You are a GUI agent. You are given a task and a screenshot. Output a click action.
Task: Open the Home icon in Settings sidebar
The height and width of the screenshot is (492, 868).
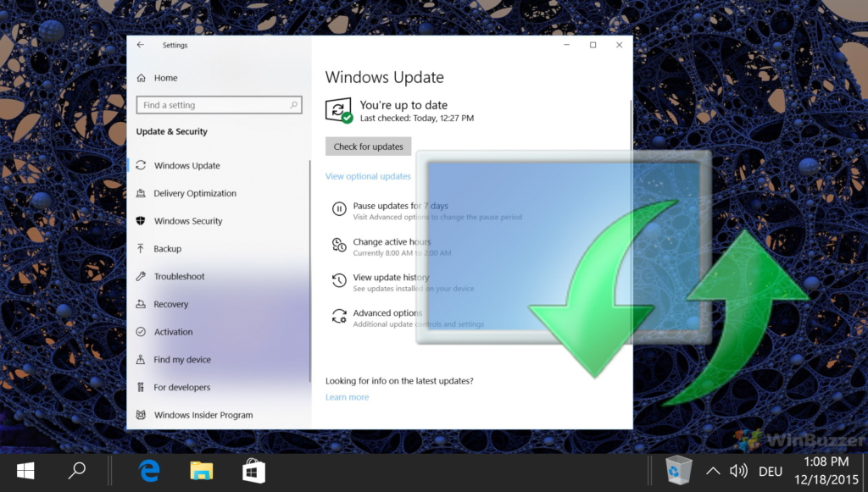pyautogui.click(x=142, y=78)
